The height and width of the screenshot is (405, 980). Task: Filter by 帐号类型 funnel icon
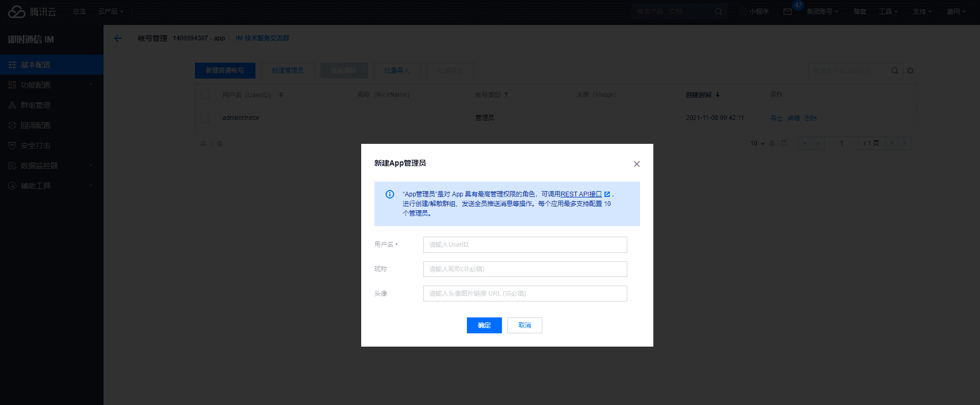click(506, 95)
